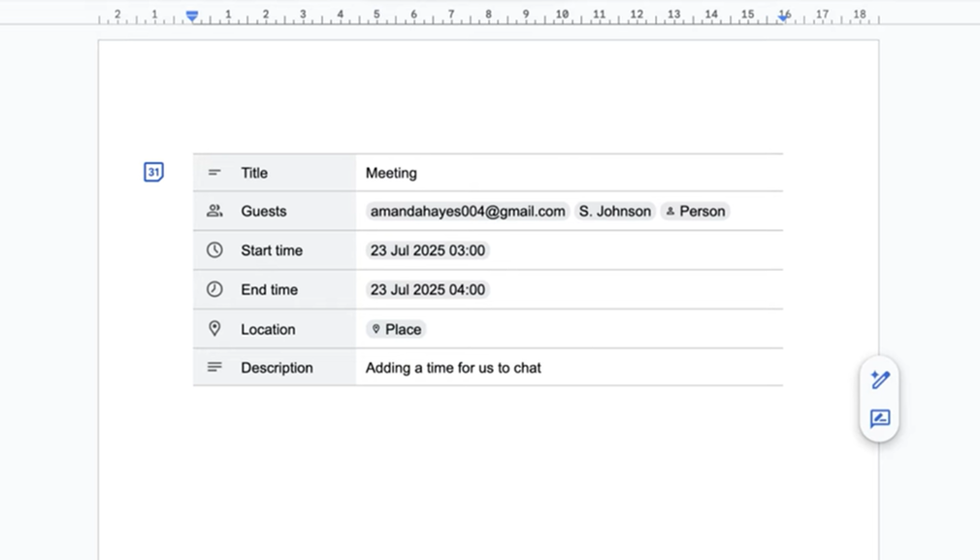The width and height of the screenshot is (980, 560).
Task: Click the Title row icon
Action: (x=215, y=172)
